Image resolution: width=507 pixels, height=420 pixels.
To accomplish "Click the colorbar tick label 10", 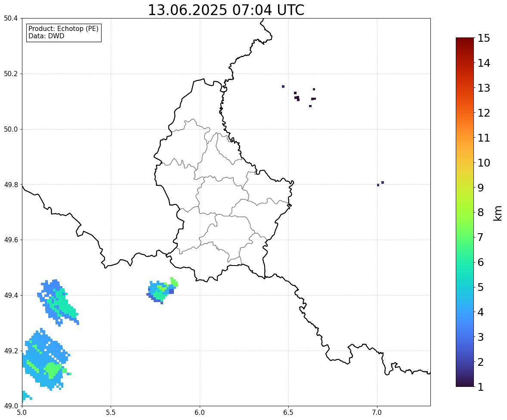I will [x=484, y=163].
